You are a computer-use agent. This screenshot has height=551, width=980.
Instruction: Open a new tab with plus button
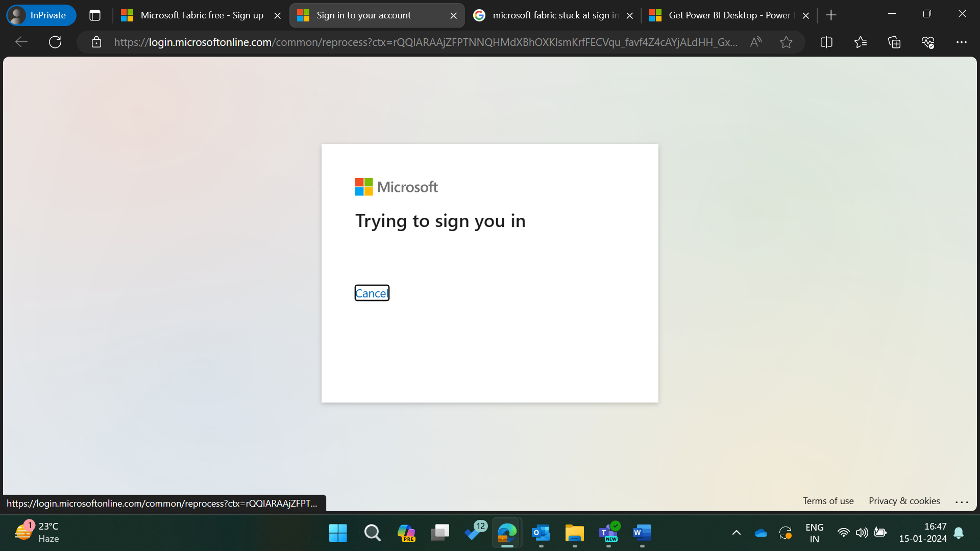coord(831,15)
